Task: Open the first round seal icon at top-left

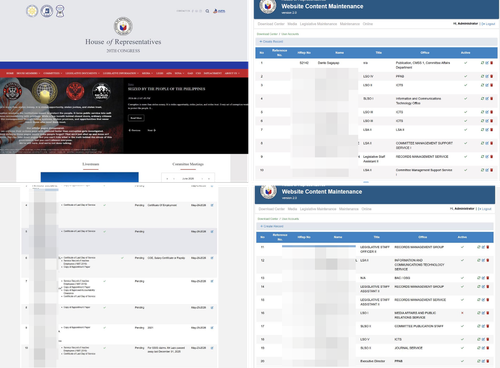Action: tap(32, 11)
